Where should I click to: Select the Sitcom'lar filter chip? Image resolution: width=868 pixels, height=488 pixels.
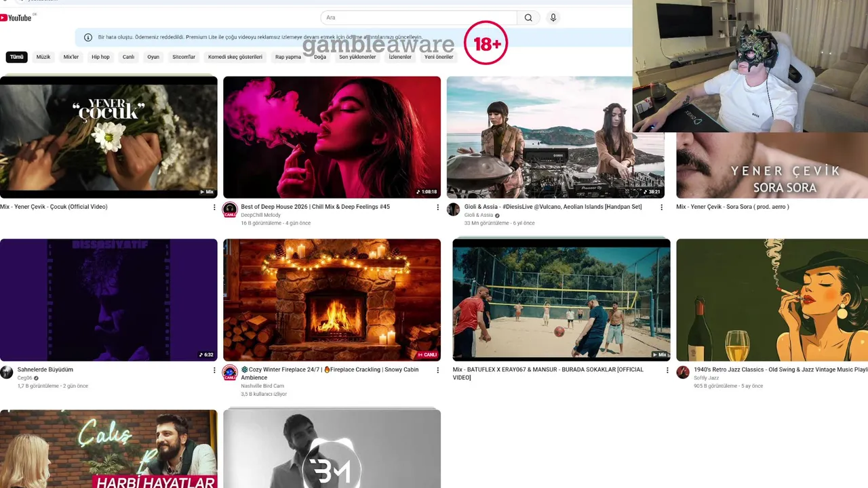[184, 57]
